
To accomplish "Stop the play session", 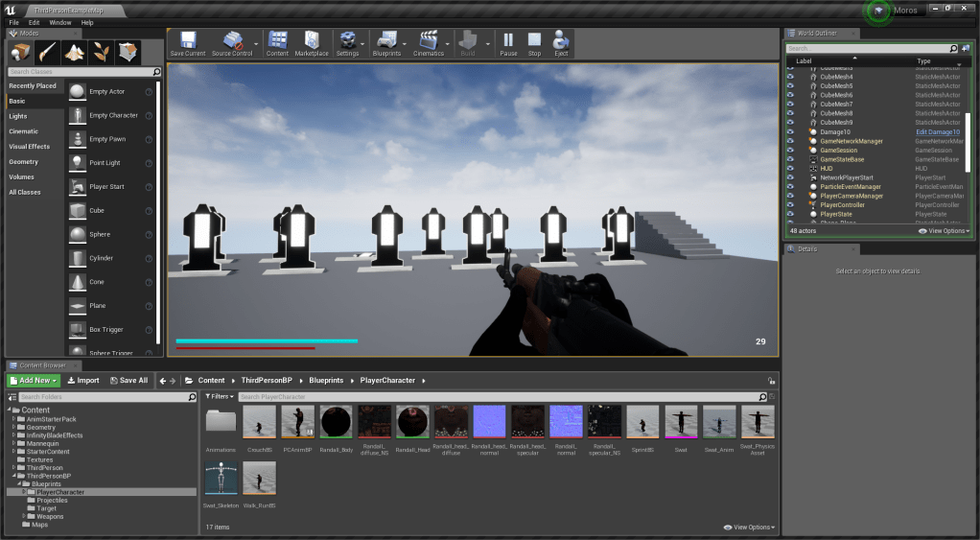I will tap(534, 40).
